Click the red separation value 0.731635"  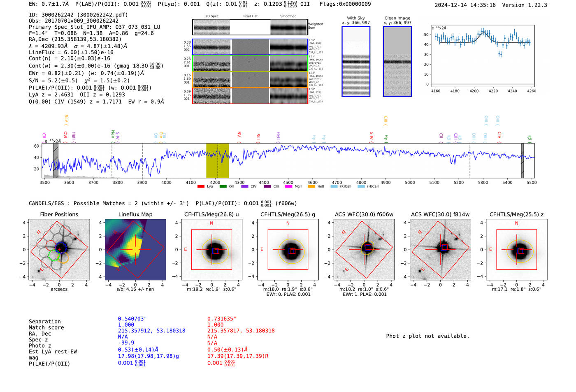click(222, 319)
